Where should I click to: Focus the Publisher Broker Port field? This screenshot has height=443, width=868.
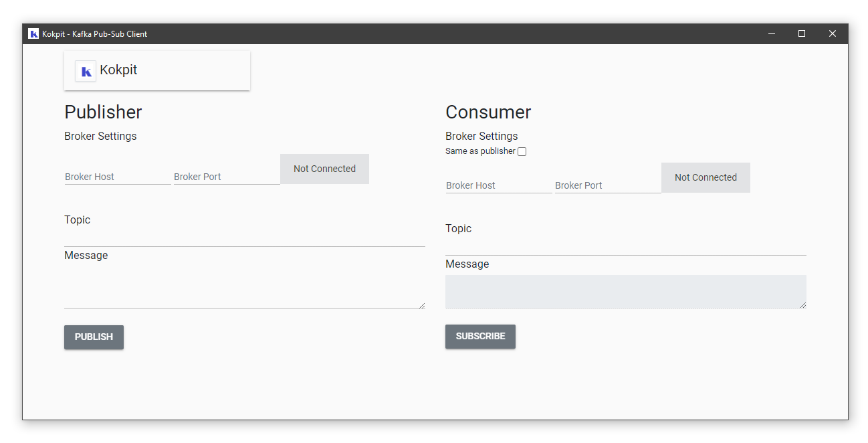click(226, 177)
